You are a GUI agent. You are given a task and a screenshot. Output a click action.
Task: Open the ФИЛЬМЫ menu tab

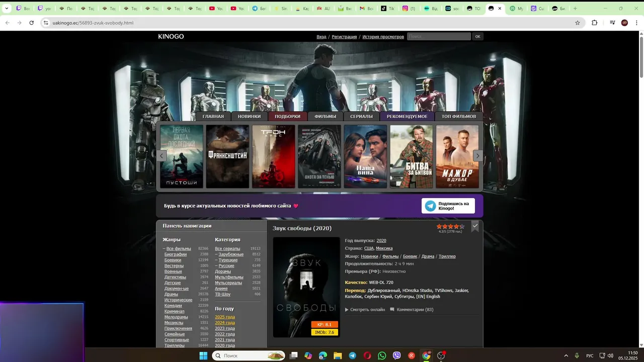pos(326,116)
